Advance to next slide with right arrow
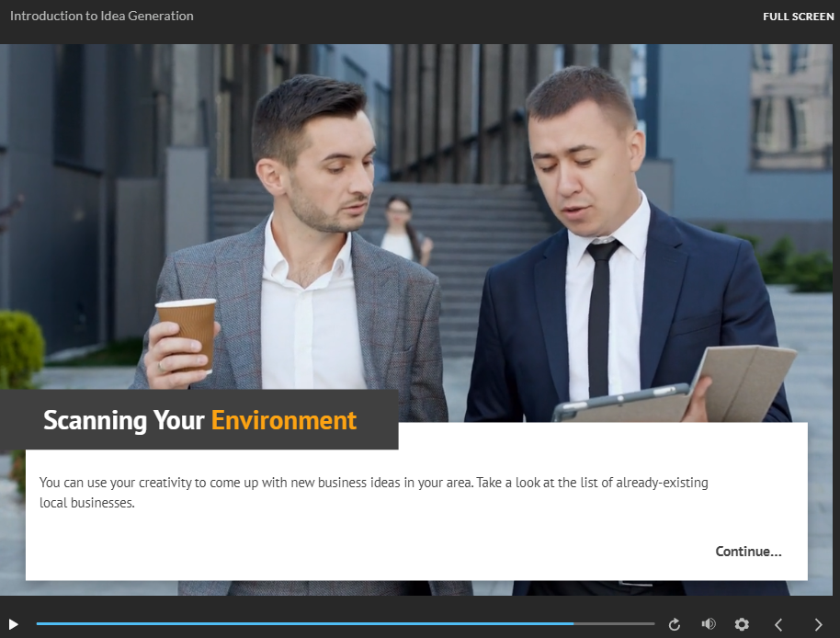This screenshot has width=840, height=638. coord(818,624)
